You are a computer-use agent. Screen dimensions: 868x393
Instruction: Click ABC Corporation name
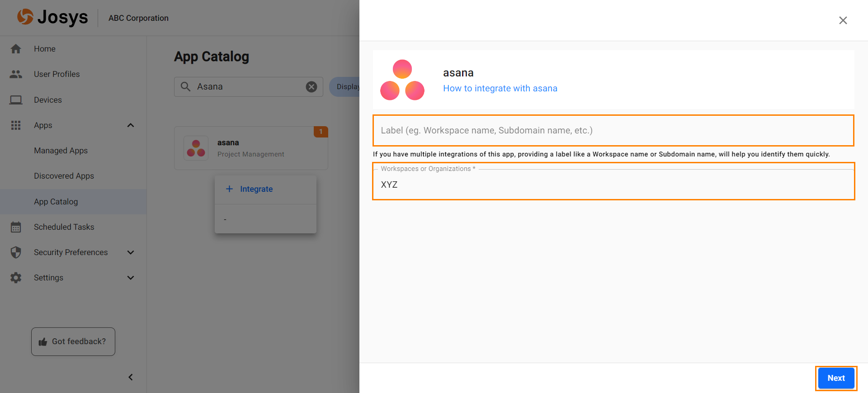click(138, 18)
